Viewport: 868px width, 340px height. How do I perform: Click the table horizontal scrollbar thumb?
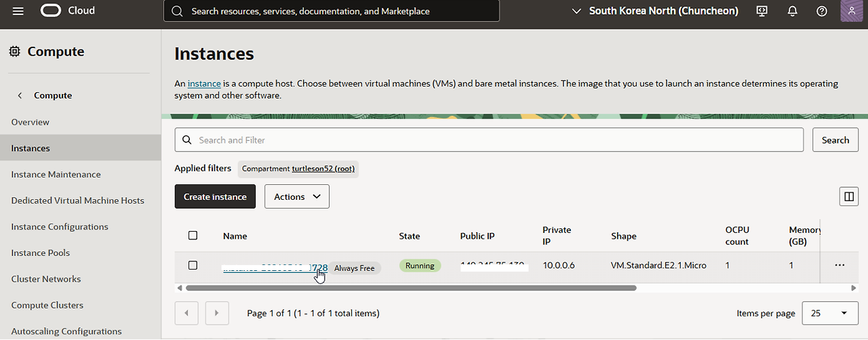tap(411, 288)
